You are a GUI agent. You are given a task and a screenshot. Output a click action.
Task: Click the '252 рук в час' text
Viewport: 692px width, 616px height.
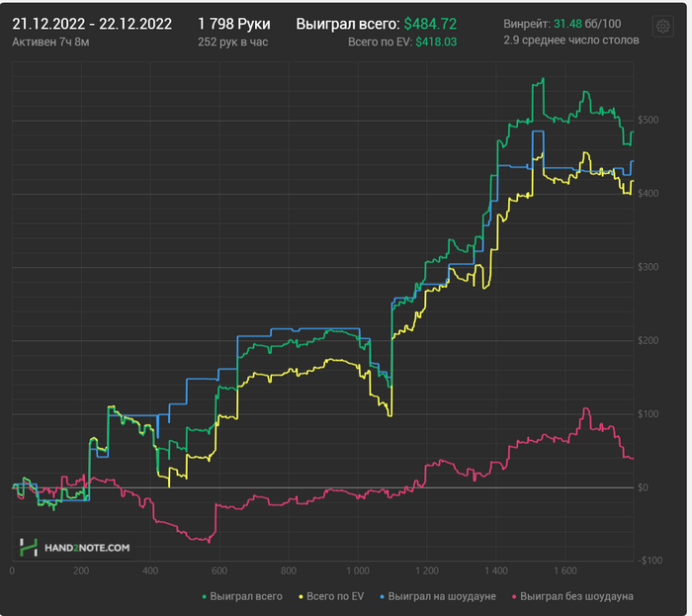[233, 42]
